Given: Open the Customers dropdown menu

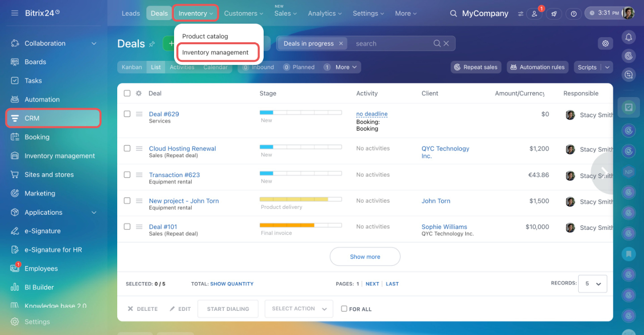Looking at the screenshot, I should pyautogui.click(x=244, y=14).
